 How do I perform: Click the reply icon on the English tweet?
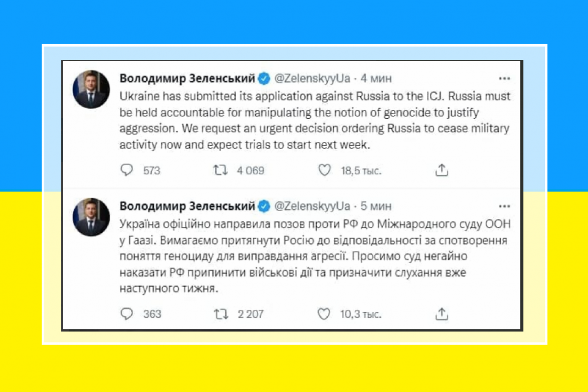(x=127, y=170)
